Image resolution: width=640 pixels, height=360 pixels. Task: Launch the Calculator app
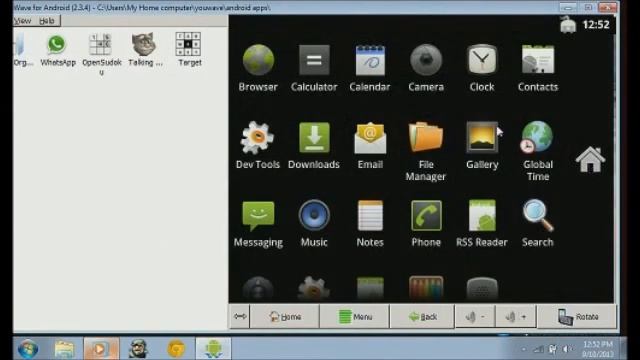[314, 68]
